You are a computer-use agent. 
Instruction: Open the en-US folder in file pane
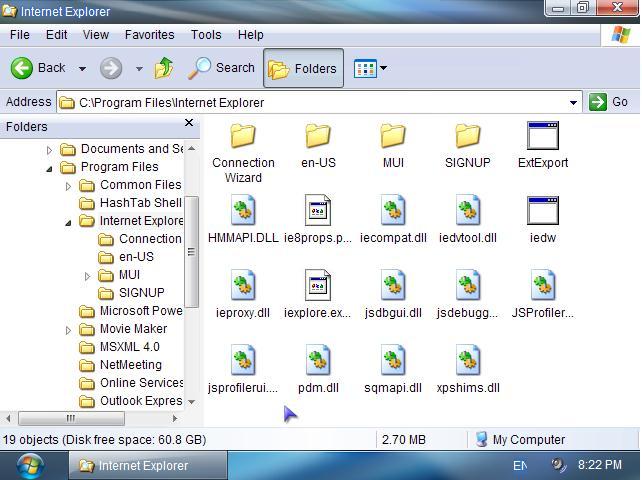(x=318, y=136)
